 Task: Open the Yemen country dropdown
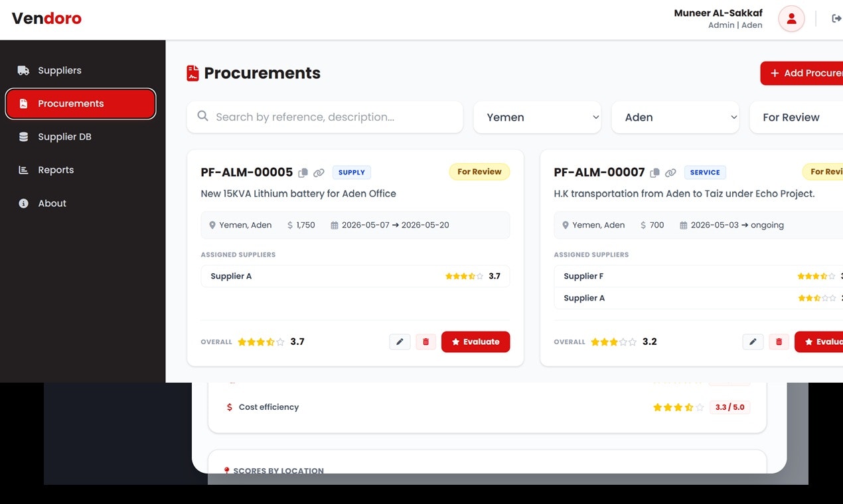click(x=537, y=117)
